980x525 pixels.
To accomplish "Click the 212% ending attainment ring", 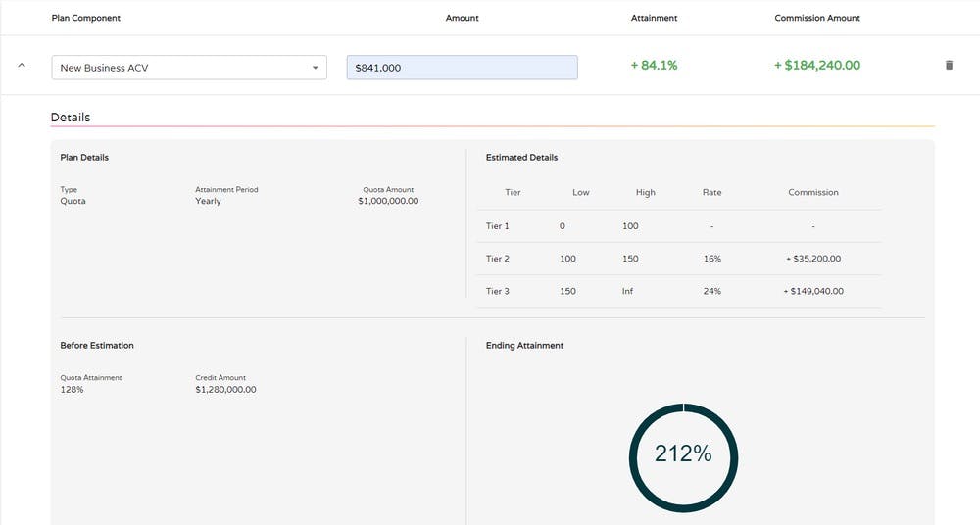I will click(683, 458).
